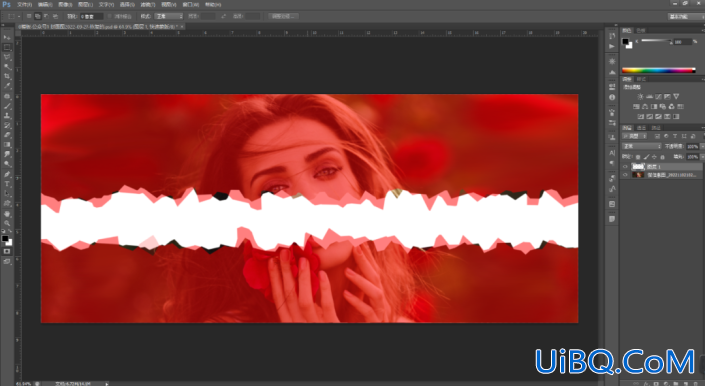
Task: Select the Eyedropper tool
Action: (x=7, y=86)
